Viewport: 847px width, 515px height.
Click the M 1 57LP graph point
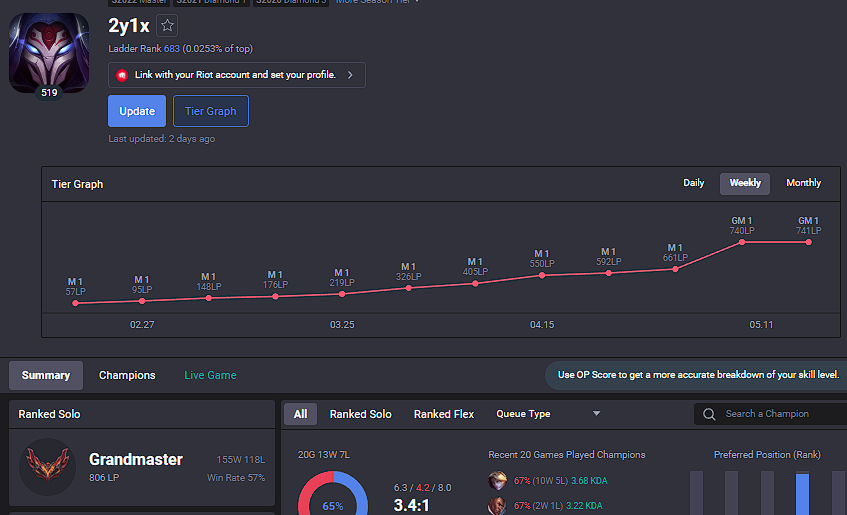(x=76, y=303)
